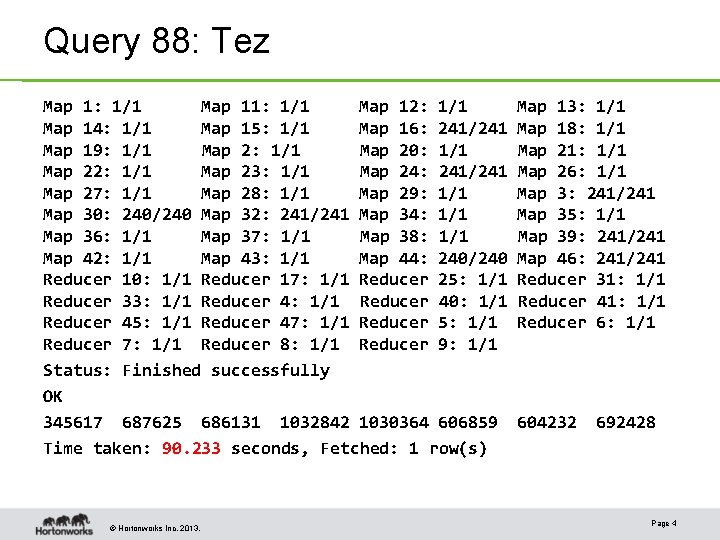Select the 'Reducer 41: 1/1' entry

(x=592, y=302)
